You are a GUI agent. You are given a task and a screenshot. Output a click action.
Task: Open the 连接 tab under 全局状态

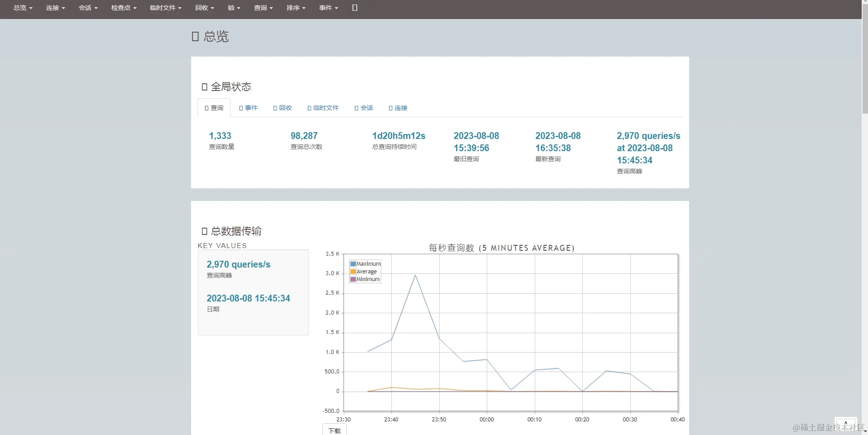tap(398, 108)
